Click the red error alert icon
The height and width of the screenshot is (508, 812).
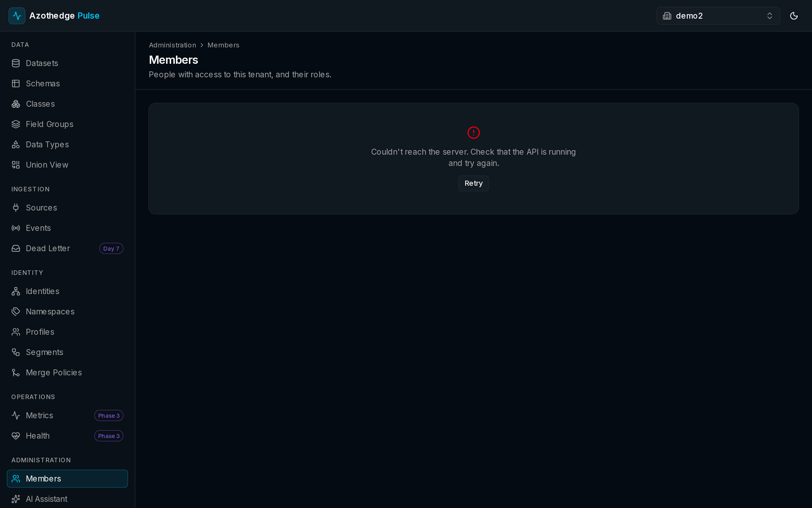click(473, 133)
